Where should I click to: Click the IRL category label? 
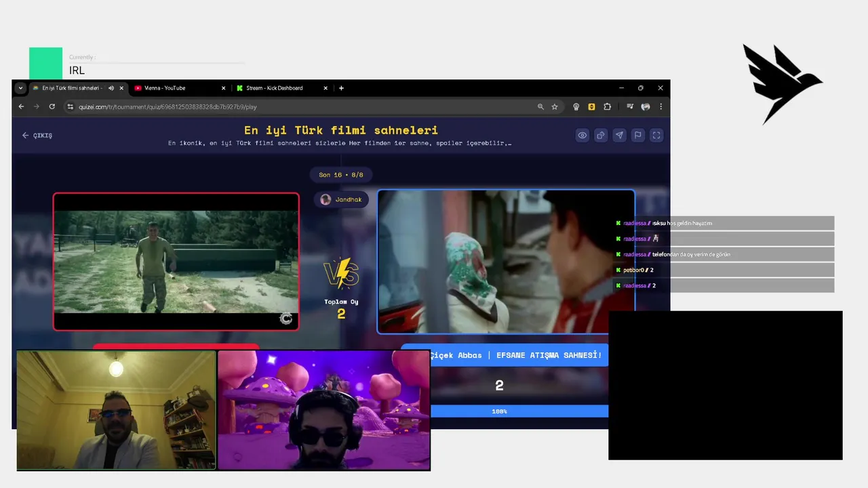pos(77,70)
